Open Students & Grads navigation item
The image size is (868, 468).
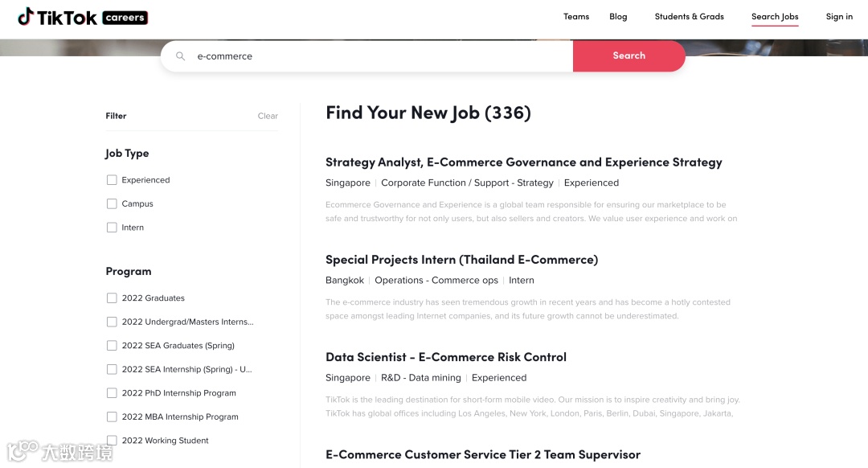point(689,17)
